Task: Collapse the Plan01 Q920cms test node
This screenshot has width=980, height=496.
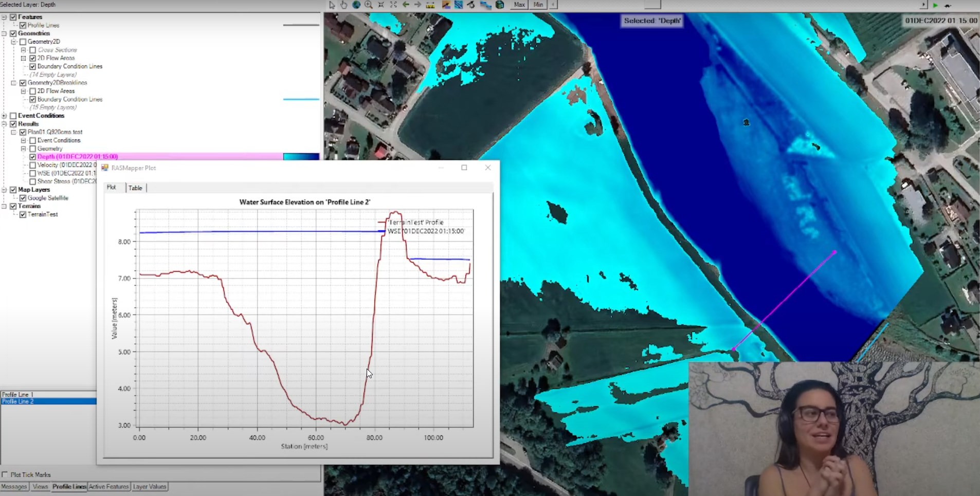Action: coord(14,132)
